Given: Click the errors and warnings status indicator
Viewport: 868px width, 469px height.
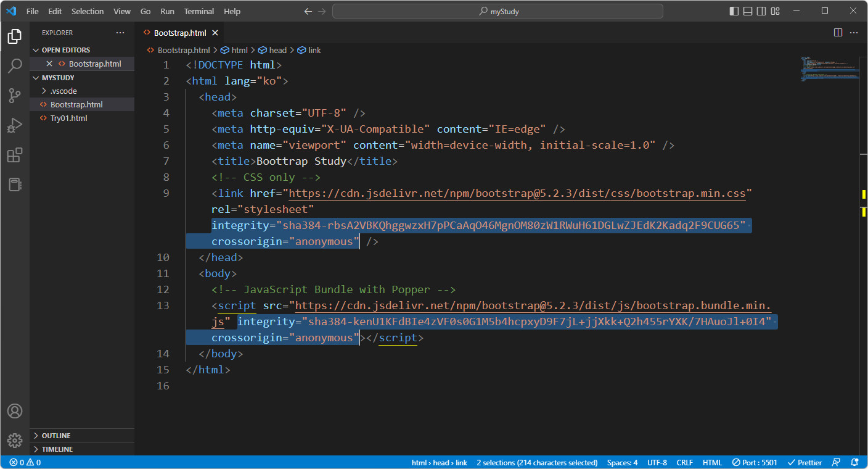Looking at the screenshot, I should click(x=25, y=462).
